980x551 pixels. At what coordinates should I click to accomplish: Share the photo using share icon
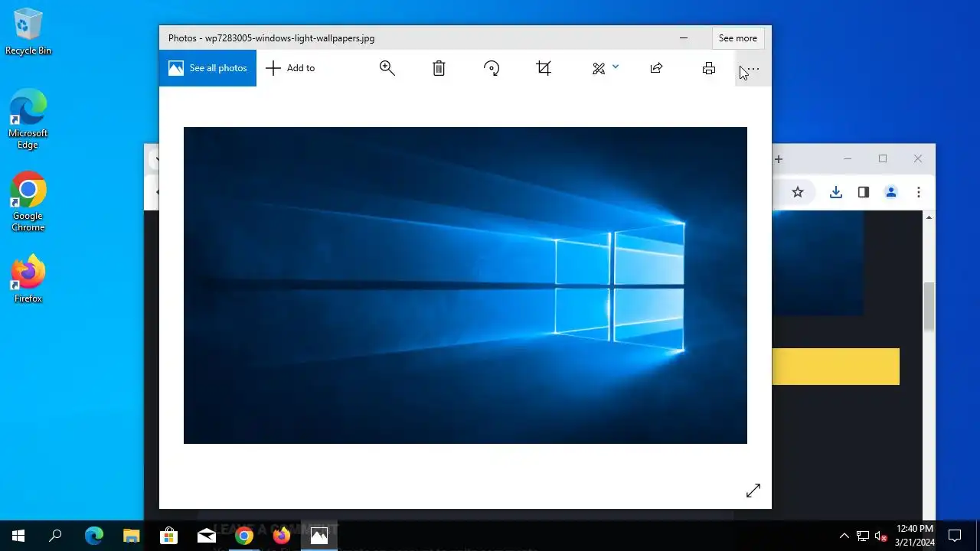tap(656, 68)
